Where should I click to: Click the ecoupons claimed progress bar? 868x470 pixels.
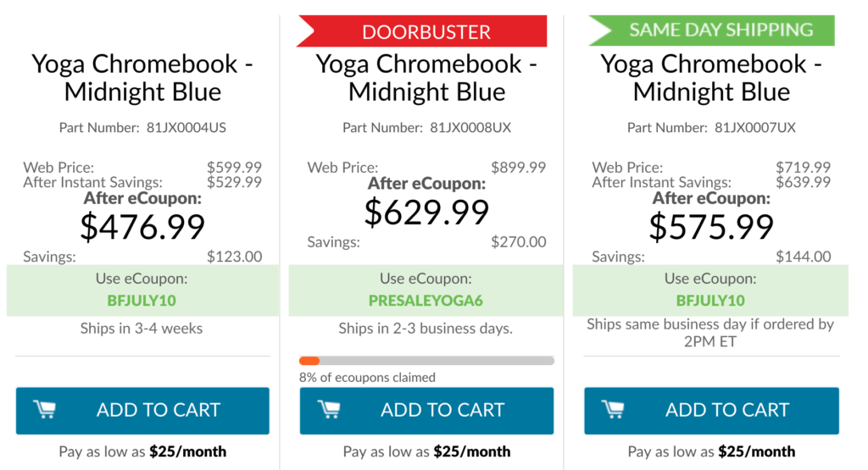pos(427,361)
